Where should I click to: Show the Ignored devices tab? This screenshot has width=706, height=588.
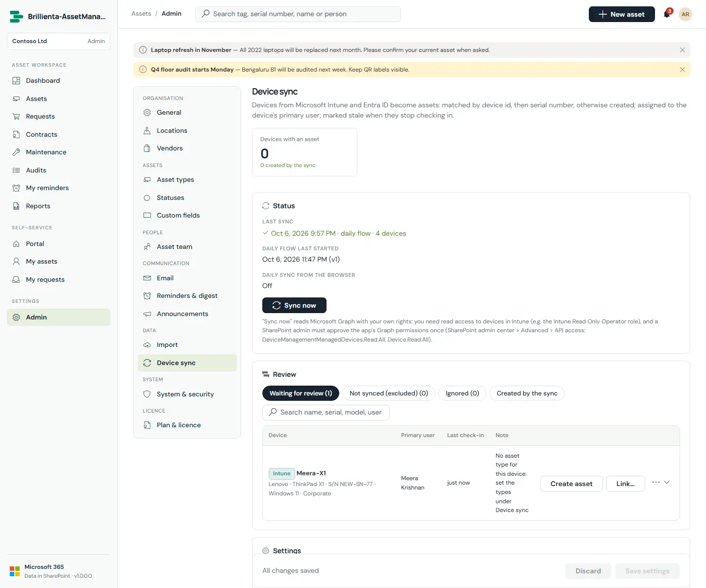462,393
